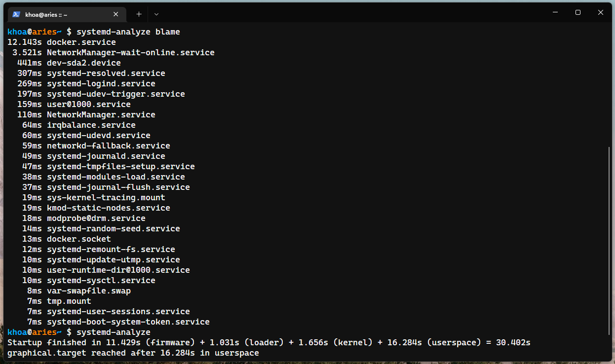
Task: Click the 'Startup finished' summary line
Action: pyautogui.click(x=269, y=342)
